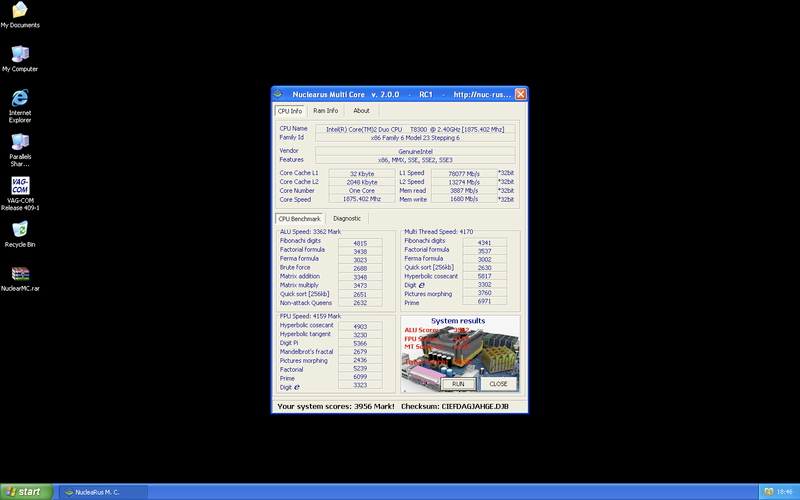Open the Windows start menu
Viewport: 800px width, 500px height.
pos(27,492)
